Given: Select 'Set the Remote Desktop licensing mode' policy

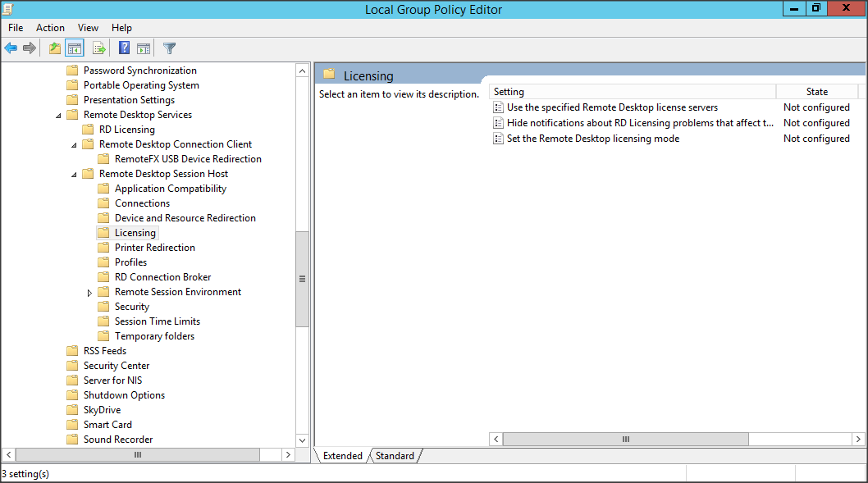Looking at the screenshot, I should pyautogui.click(x=592, y=139).
